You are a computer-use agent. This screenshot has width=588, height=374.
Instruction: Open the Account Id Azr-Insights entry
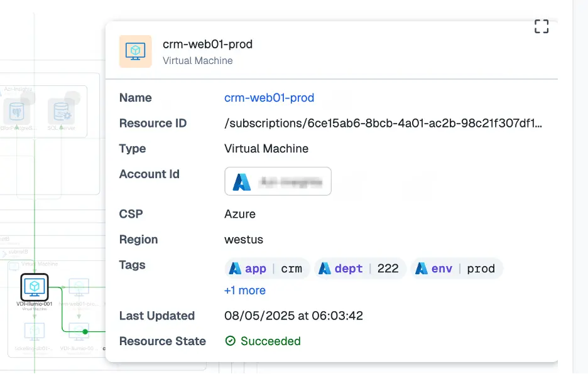(278, 181)
